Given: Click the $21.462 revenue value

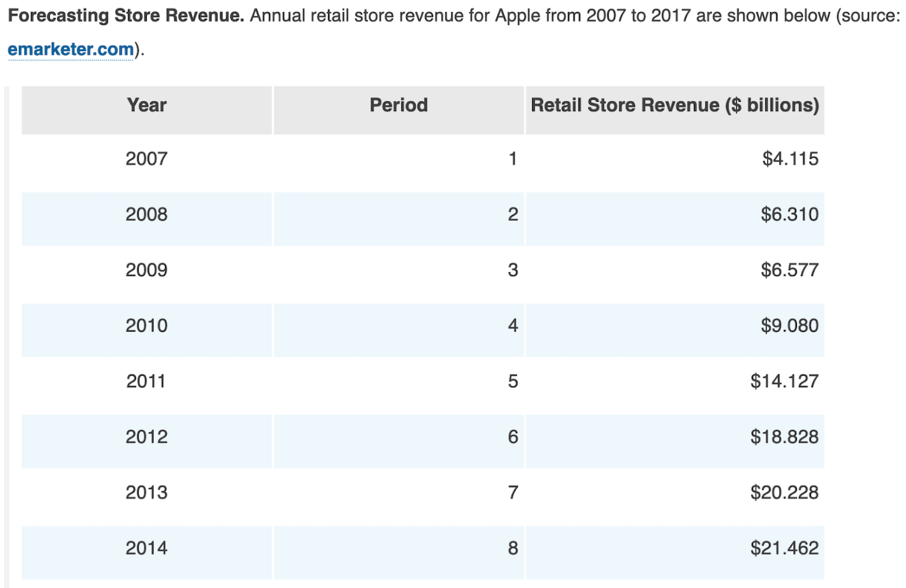Looking at the screenshot, I should pos(785,548).
